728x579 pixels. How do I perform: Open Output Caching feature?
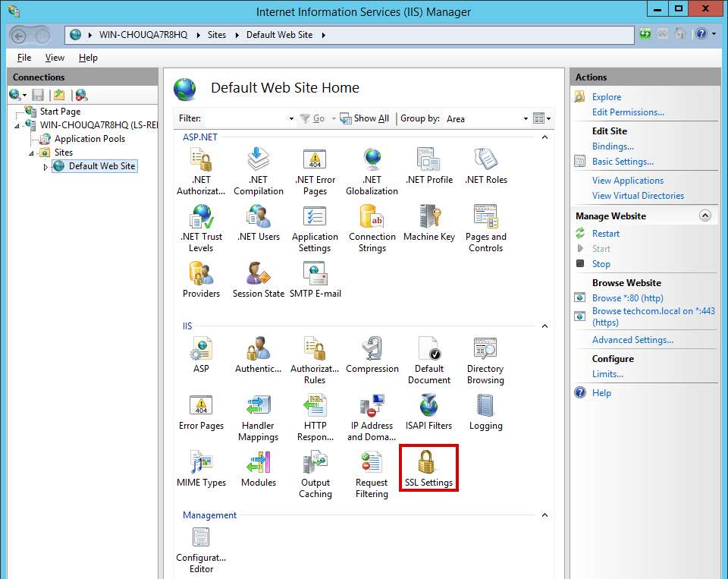click(315, 475)
